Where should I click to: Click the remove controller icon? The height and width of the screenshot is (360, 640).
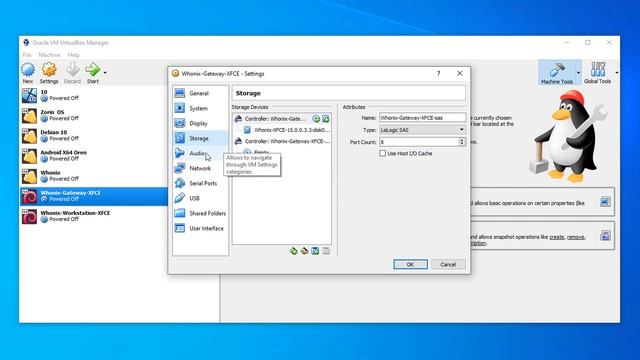(x=304, y=251)
